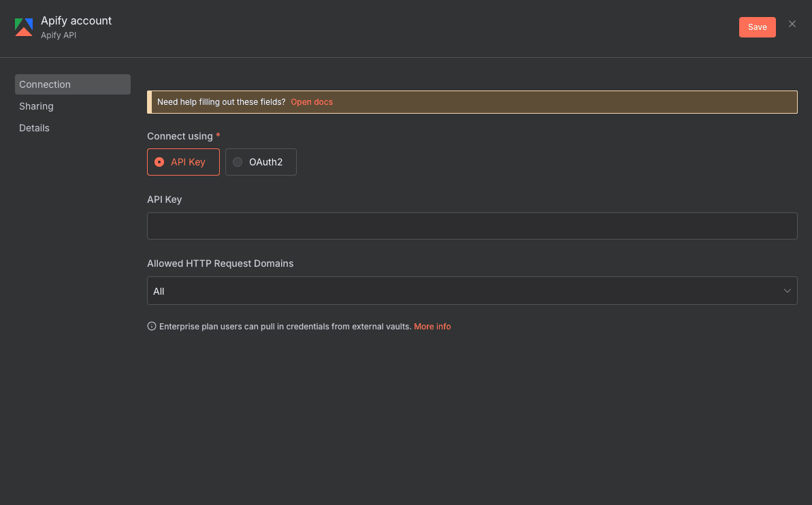Viewport: 812px width, 505px height.
Task: Switch to the Sharing section
Action: coord(36,106)
